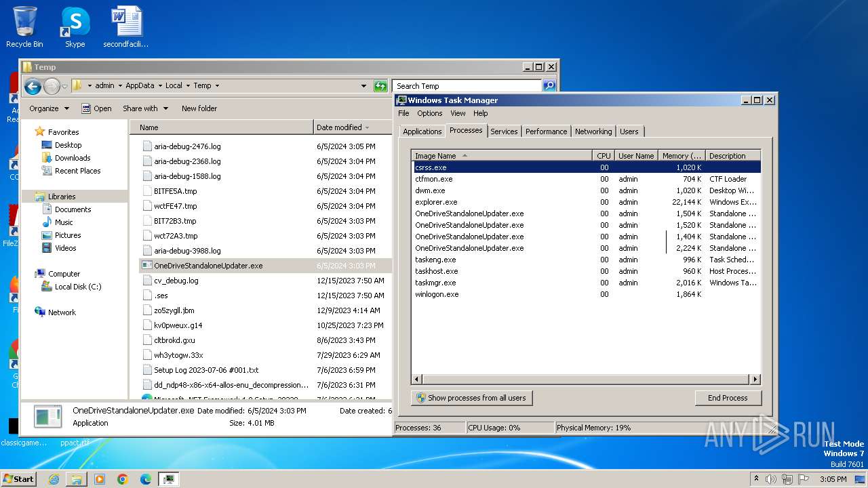This screenshot has height=488, width=868.
Task: Click New folder in explorer toolbar
Action: 199,108
